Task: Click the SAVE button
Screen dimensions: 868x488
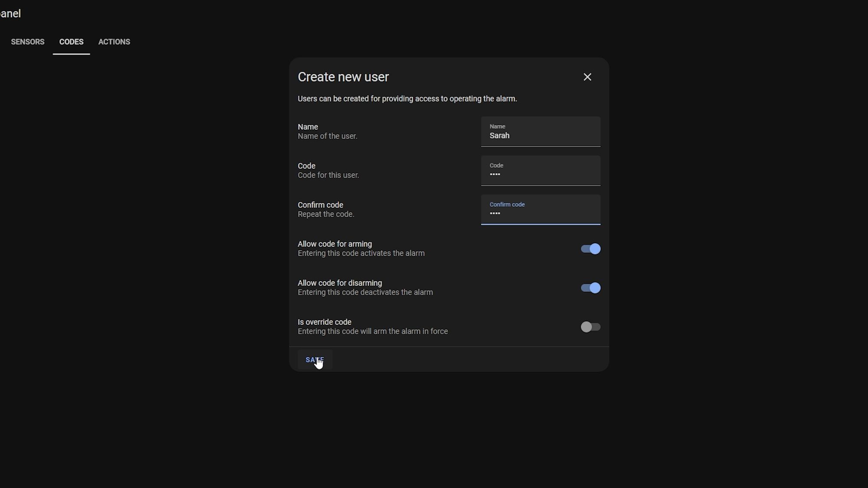Action: (x=314, y=359)
